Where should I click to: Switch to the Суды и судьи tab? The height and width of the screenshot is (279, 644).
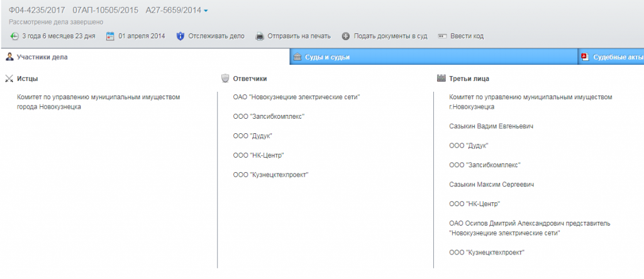click(434, 57)
